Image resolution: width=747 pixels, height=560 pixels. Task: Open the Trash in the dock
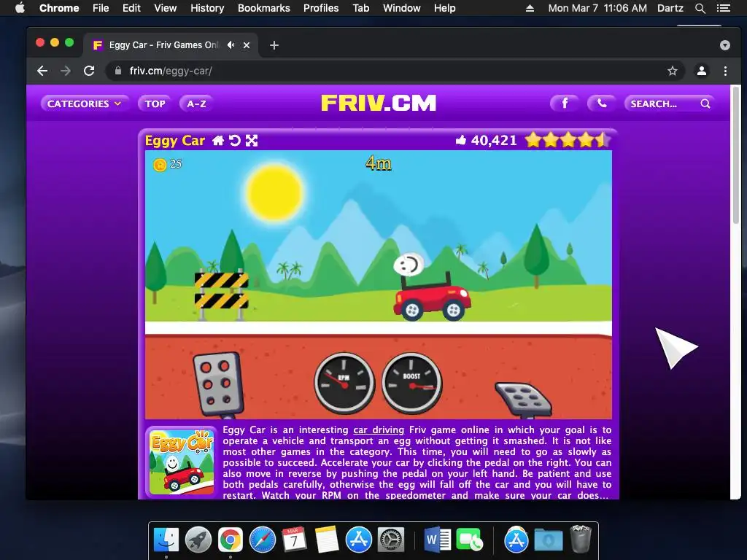(580, 539)
